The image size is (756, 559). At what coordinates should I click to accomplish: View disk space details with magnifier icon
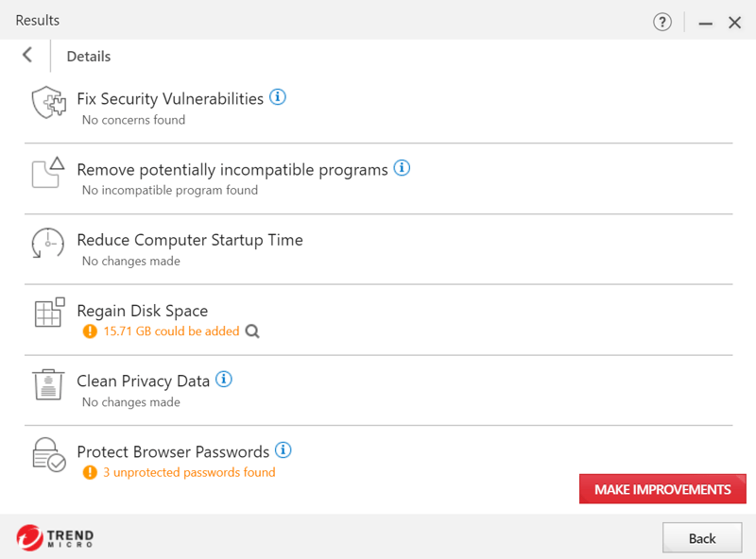(252, 331)
